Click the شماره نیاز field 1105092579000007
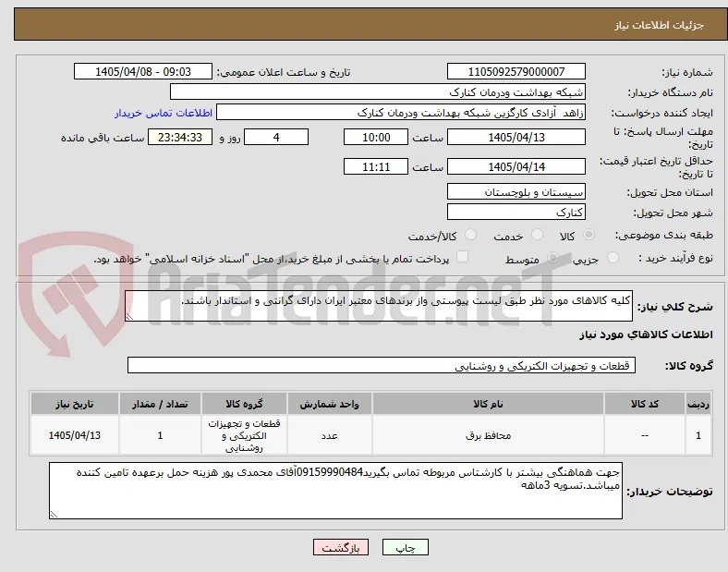This screenshot has height=572, width=728. coord(516,72)
